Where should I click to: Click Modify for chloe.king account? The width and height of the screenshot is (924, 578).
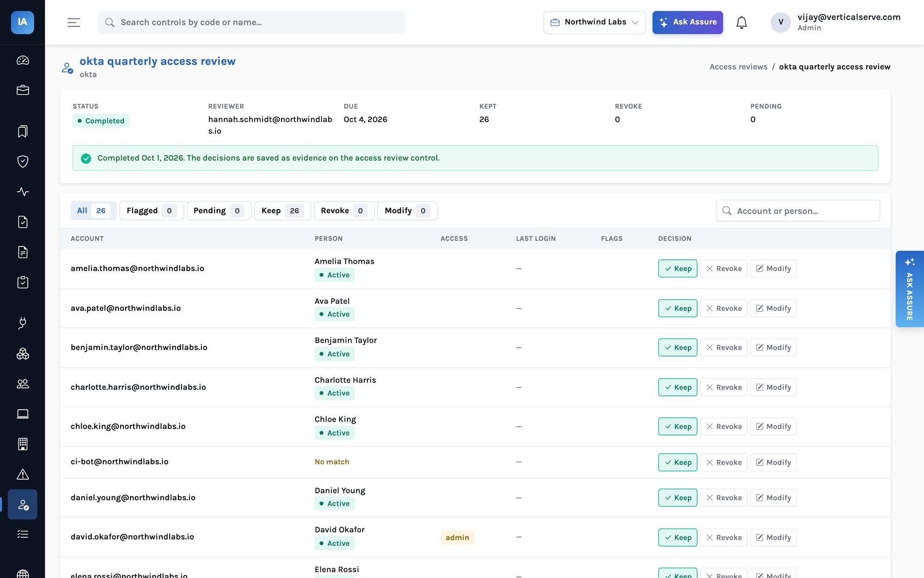pos(773,426)
